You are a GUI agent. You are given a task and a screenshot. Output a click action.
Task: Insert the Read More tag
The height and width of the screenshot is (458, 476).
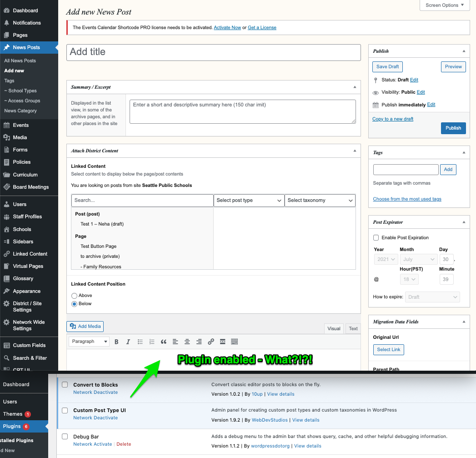tap(222, 342)
